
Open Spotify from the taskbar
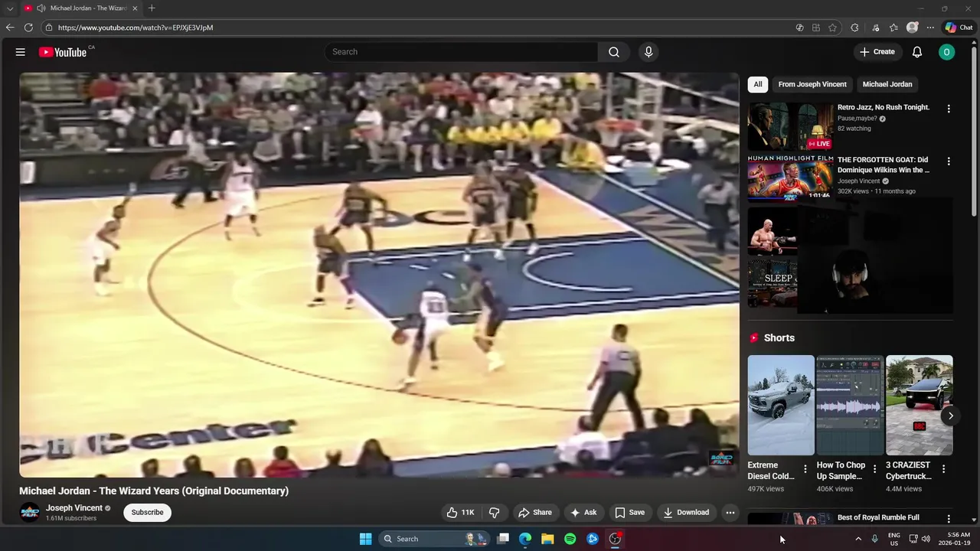(570, 539)
